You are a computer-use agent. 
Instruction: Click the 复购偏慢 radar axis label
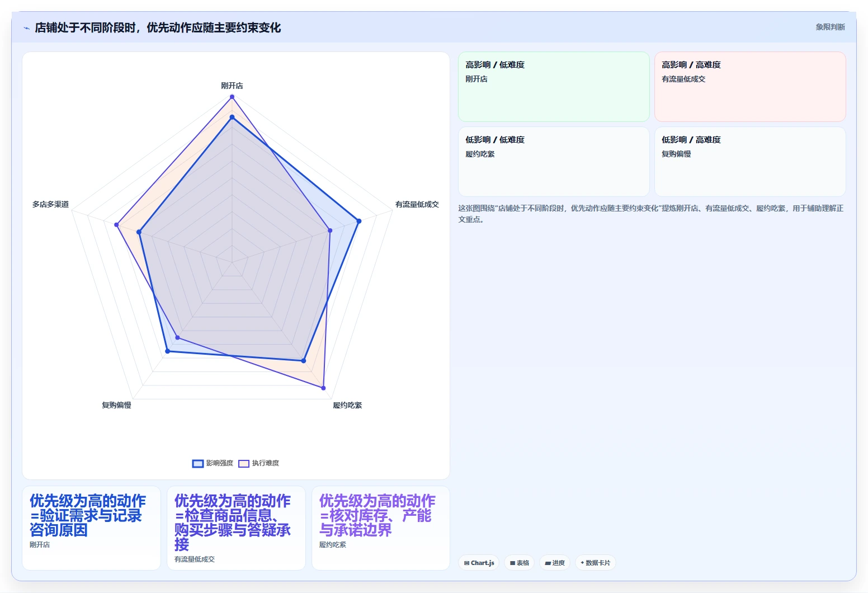click(x=116, y=405)
